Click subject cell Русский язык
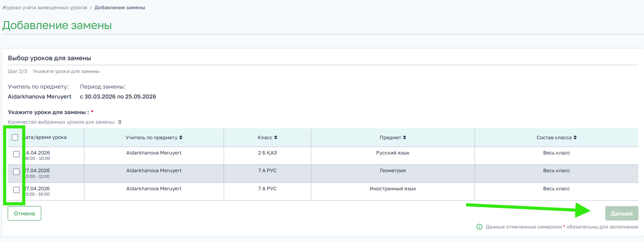Image resolution: width=644 pixels, height=242 pixels. [393, 153]
